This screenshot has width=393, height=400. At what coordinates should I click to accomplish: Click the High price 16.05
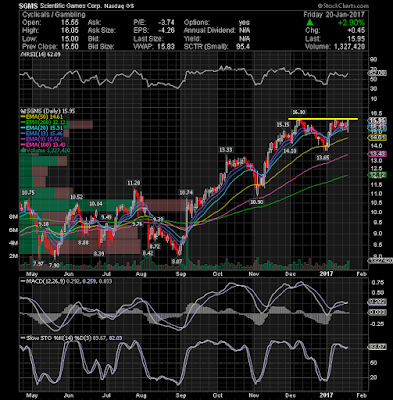70,30
